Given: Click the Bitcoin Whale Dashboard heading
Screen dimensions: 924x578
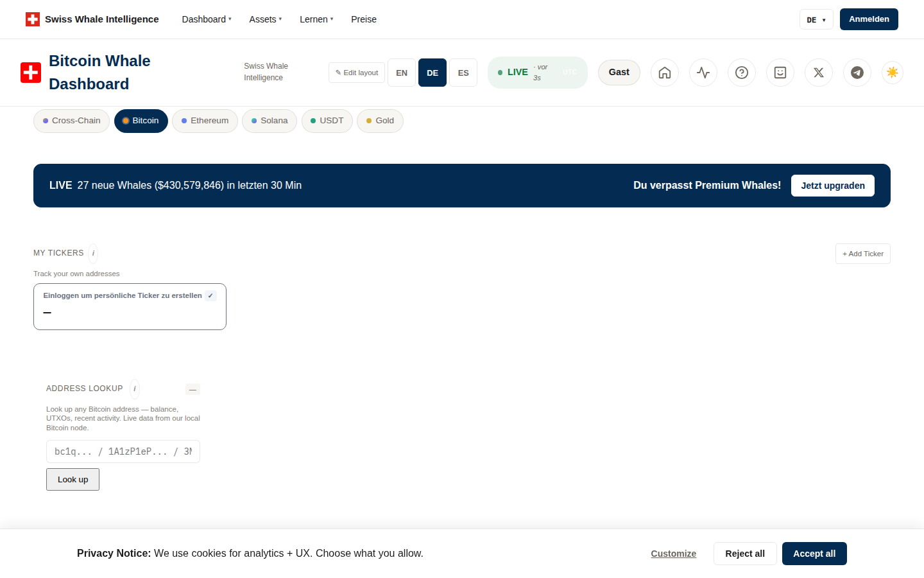Looking at the screenshot, I should (99, 73).
